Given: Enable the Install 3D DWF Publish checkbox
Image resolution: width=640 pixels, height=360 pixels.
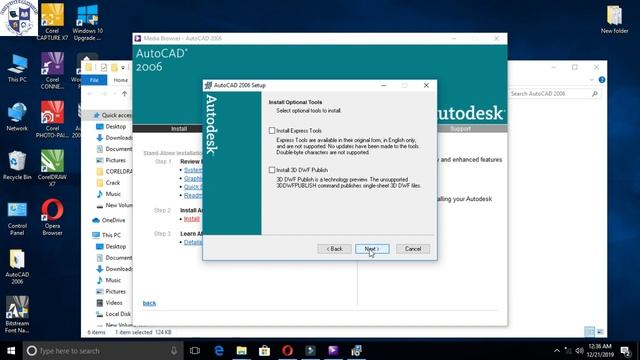Looking at the screenshot, I should 272,170.
